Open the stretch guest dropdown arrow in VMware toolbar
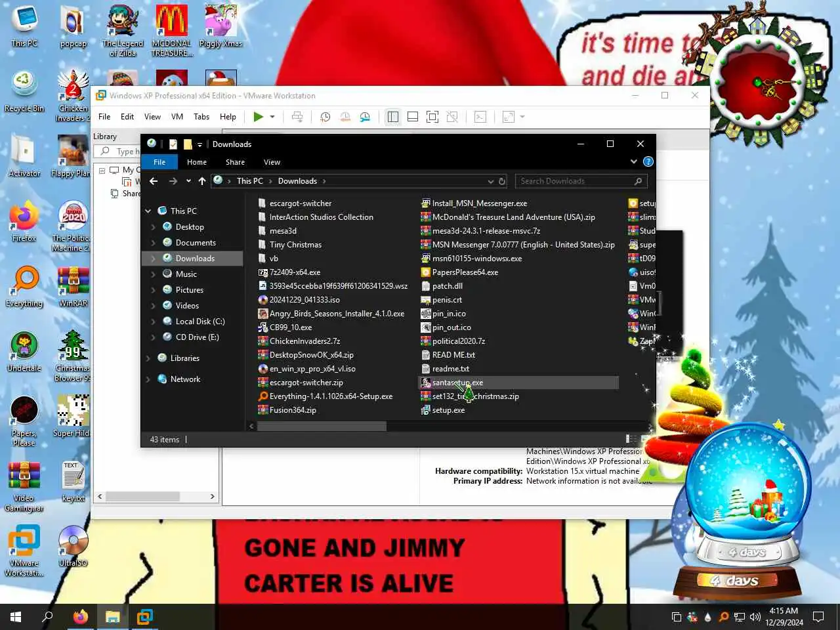This screenshot has width=840, height=630. point(522,117)
